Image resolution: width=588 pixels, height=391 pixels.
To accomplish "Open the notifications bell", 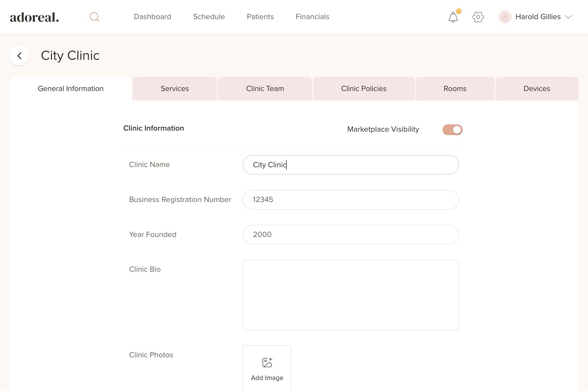I will tap(453, 17).
